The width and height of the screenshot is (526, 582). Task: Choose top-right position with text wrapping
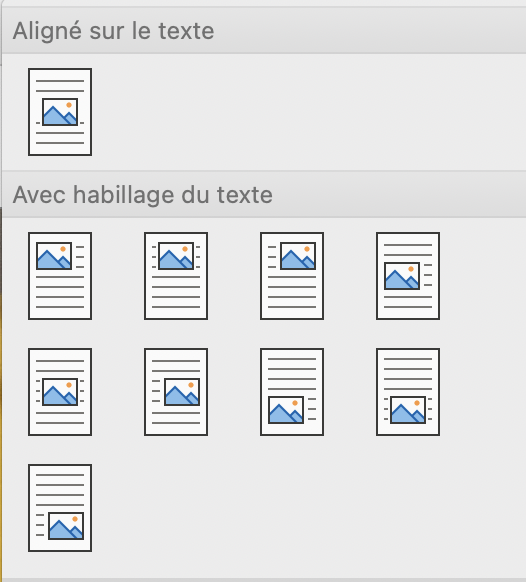click(292, 276)
